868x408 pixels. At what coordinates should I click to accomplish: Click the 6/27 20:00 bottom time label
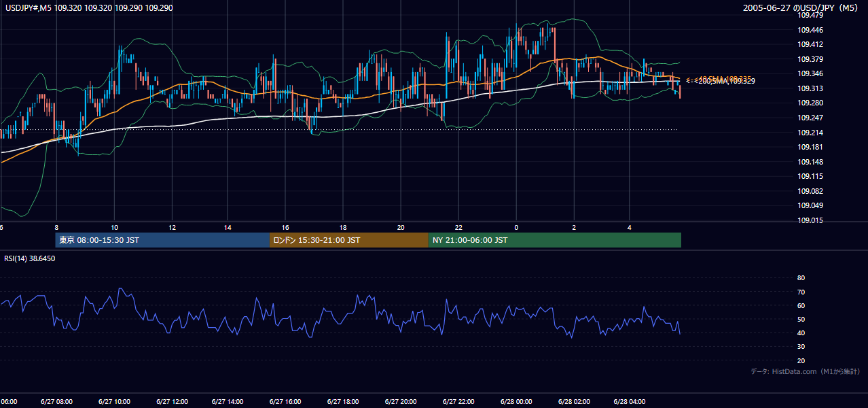(401, 401)
